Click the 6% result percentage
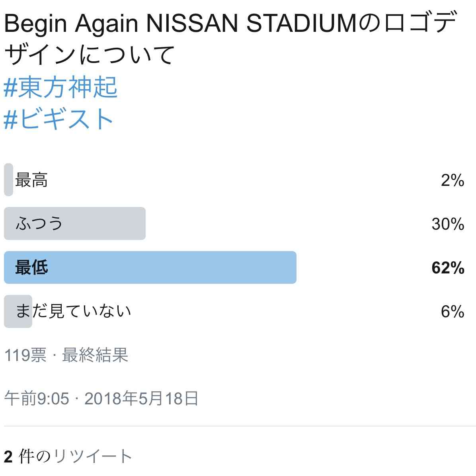Image resolution: width=476 pixels, height=476 pixels. pyautogui.click(x=453, y=312)
